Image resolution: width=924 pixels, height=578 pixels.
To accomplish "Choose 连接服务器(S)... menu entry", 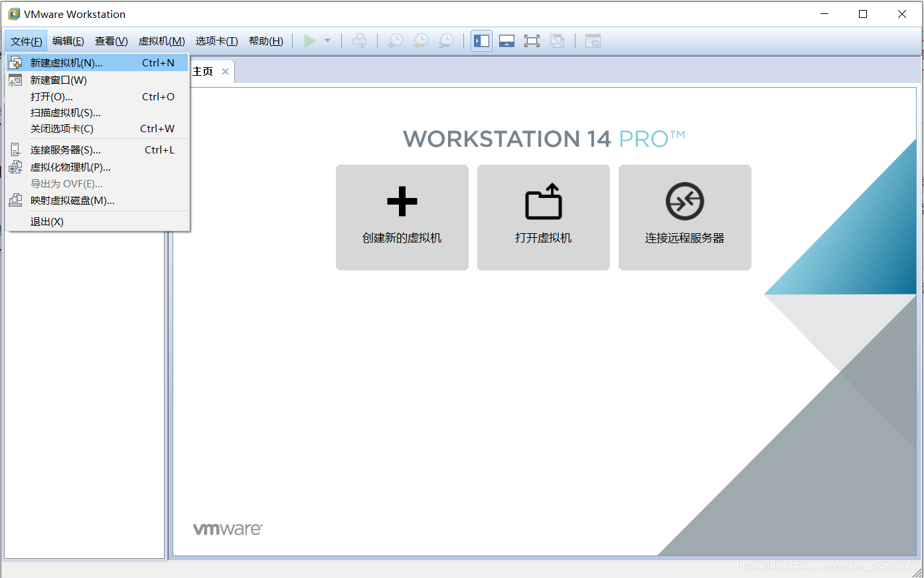I will click(x=98, y=150).
